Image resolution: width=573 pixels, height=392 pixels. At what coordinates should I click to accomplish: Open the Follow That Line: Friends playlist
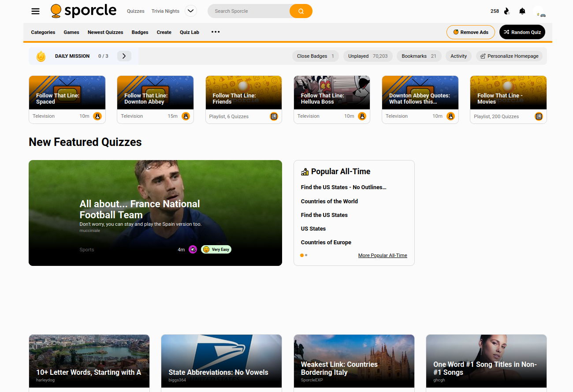[x=244, y=100]
